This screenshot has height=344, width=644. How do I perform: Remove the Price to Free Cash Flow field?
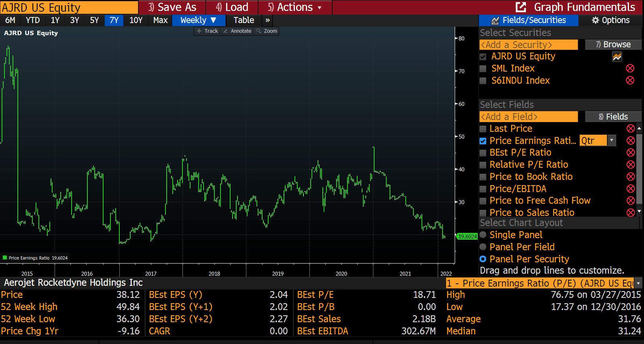(631, 200)
